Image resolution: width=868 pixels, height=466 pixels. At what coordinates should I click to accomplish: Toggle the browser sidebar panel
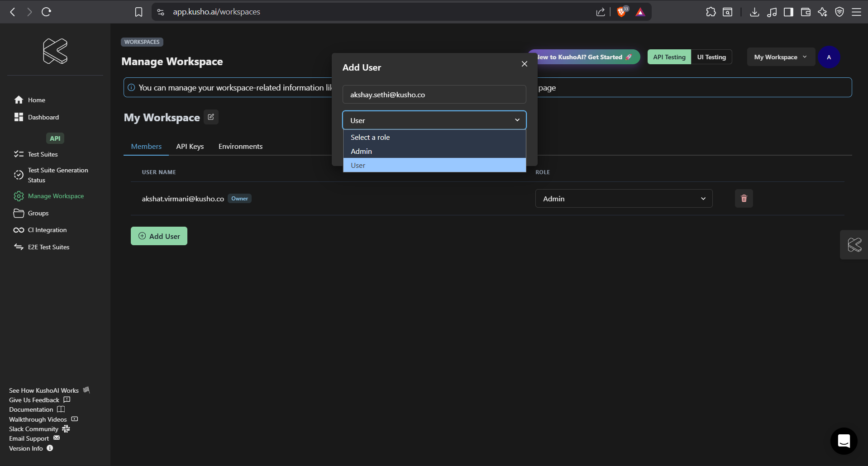[788, 12]
